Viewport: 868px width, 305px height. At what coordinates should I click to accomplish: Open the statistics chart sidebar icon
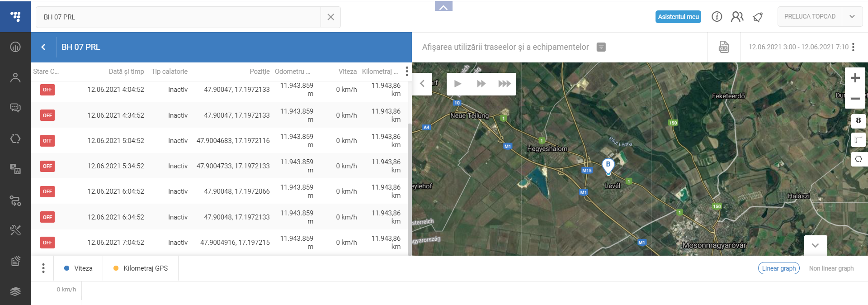(15, 47)
